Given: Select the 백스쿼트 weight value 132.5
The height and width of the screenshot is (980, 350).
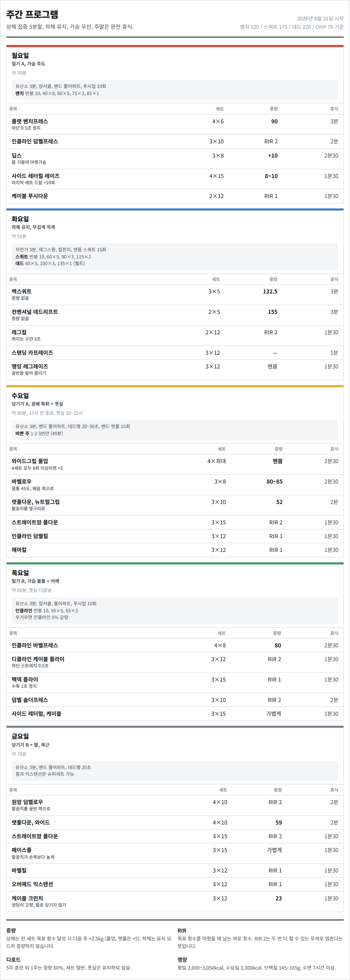Looking at the screenshot, I should [x=270, y=291].
